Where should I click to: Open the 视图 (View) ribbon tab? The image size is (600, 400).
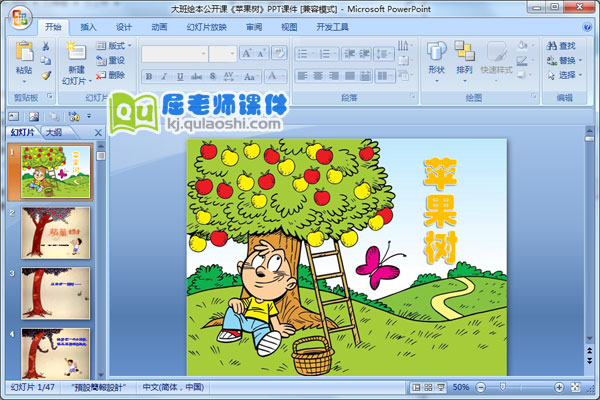click(289, 27)
